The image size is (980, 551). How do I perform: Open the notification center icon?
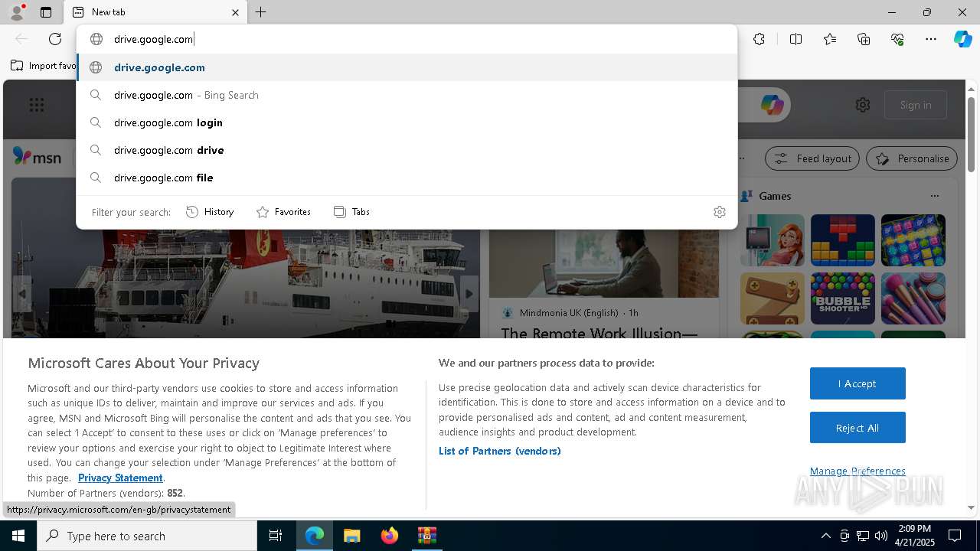pos(955,536)
